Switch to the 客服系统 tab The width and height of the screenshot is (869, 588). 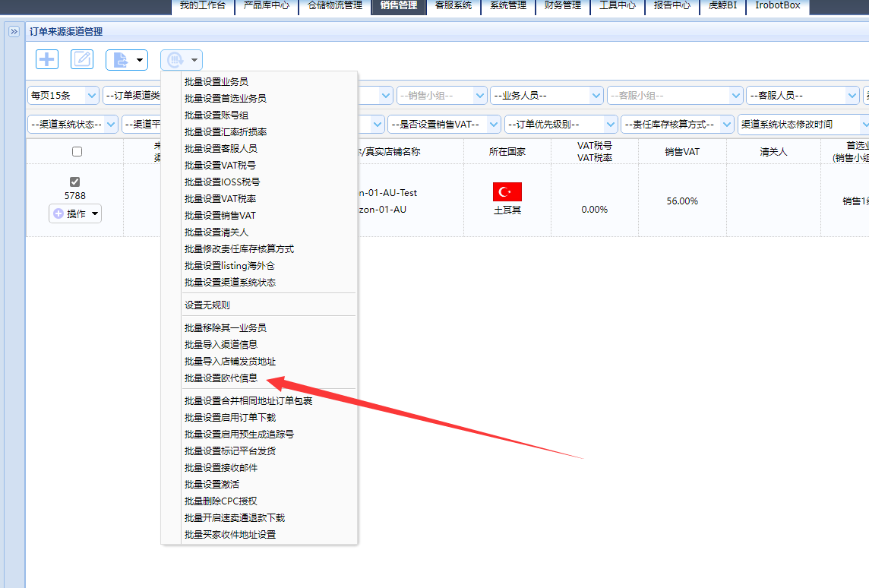tap(453, 5)
